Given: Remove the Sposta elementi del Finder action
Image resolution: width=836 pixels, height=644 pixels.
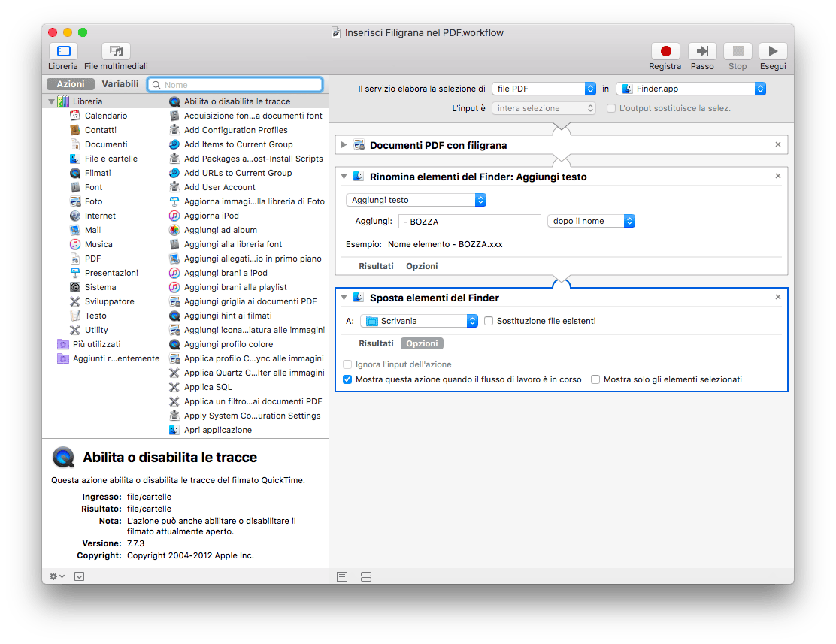Looking at the screenshot, I should [778, 297].
